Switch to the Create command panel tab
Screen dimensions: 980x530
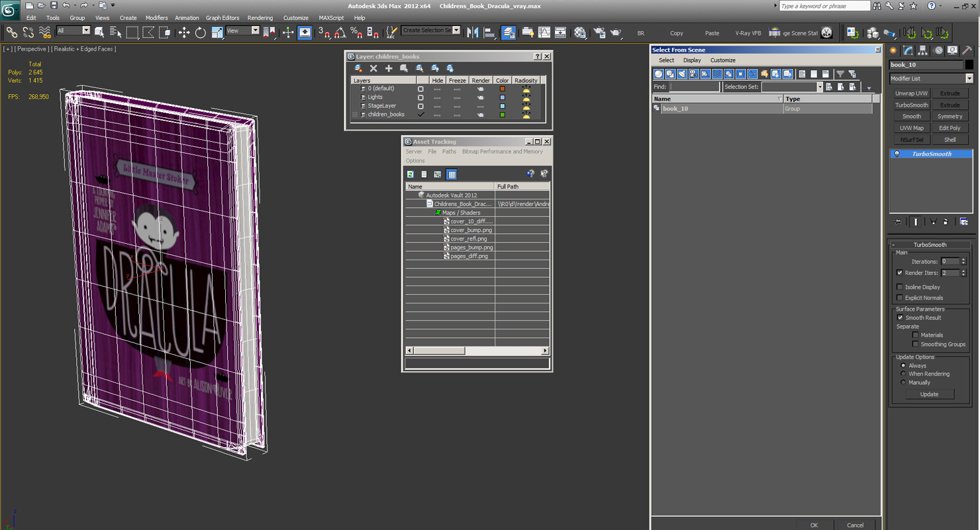pos(894,50)
